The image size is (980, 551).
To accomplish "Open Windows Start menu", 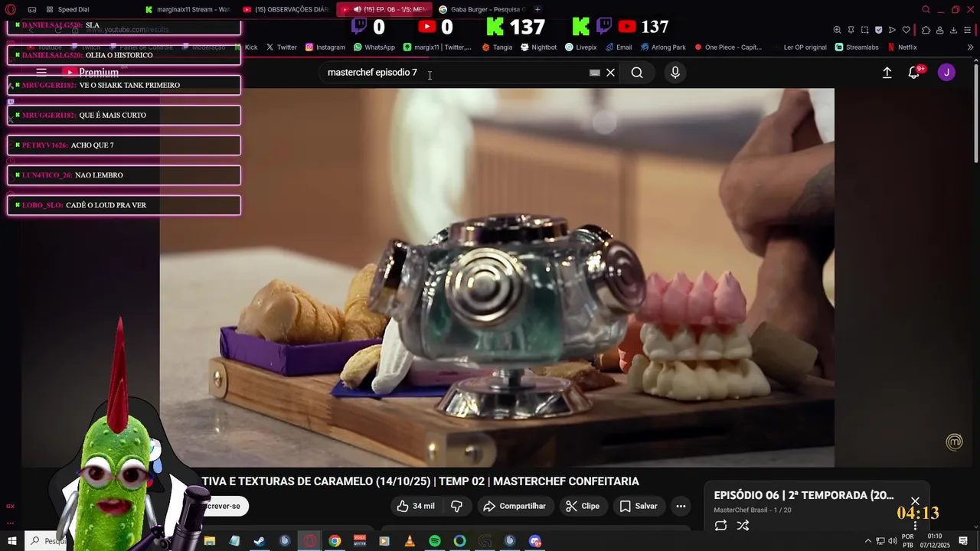I will coord(12,541).
